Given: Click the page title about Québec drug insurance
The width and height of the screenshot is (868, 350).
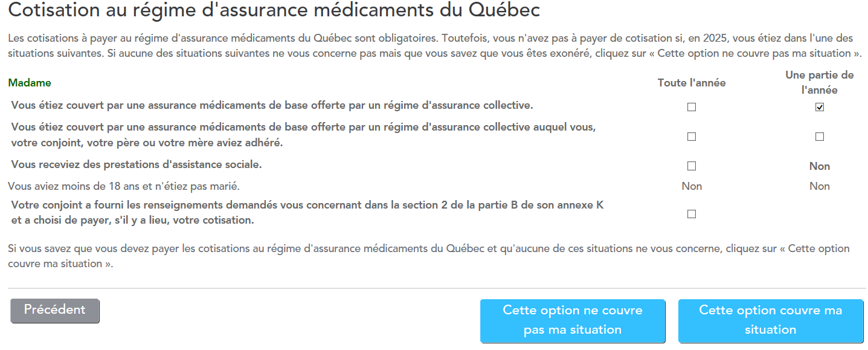Looking at the screenshot, I should (x=274, y=10).
